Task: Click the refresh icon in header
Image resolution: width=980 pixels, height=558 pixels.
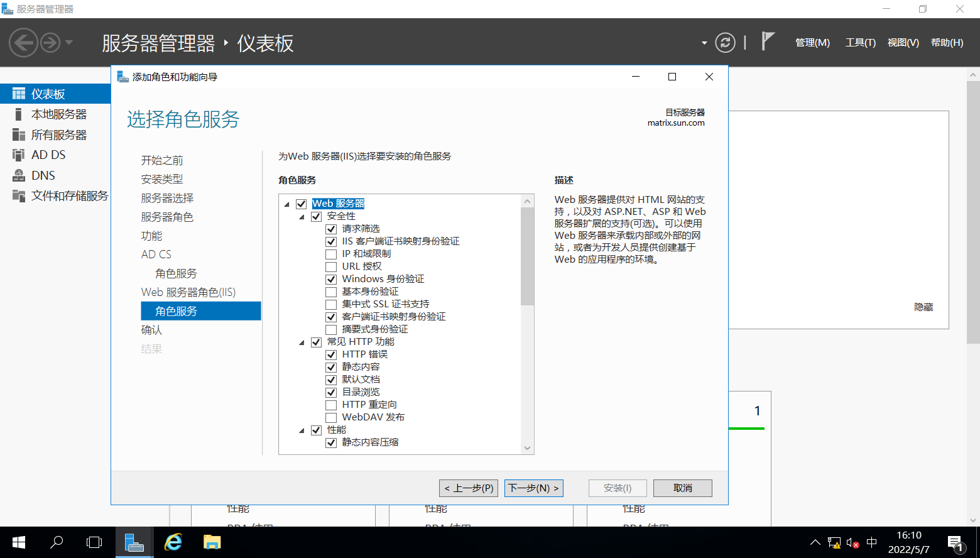Action: (725, 43)
